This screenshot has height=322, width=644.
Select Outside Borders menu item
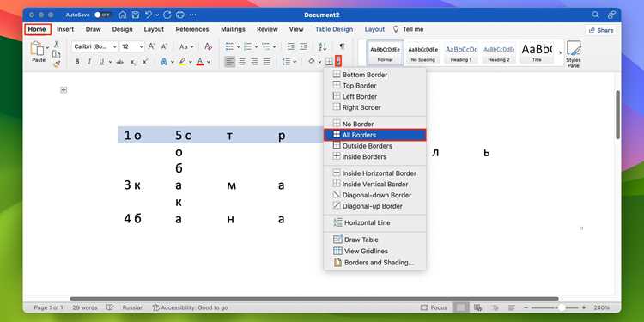coord(374,146)
